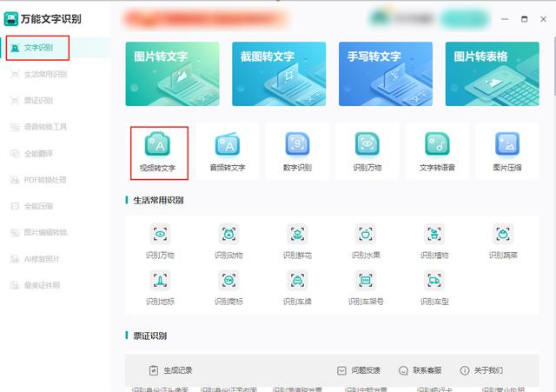Open 识别万物 icon beside 数字识别
The height and width of the screenshot is (392, 556).
[367, 144]
